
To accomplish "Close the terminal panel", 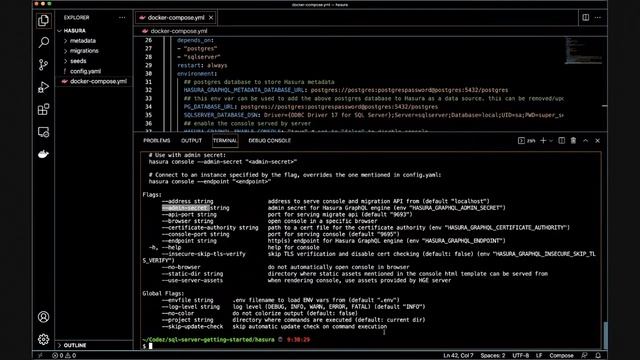I will coord(597,140).
